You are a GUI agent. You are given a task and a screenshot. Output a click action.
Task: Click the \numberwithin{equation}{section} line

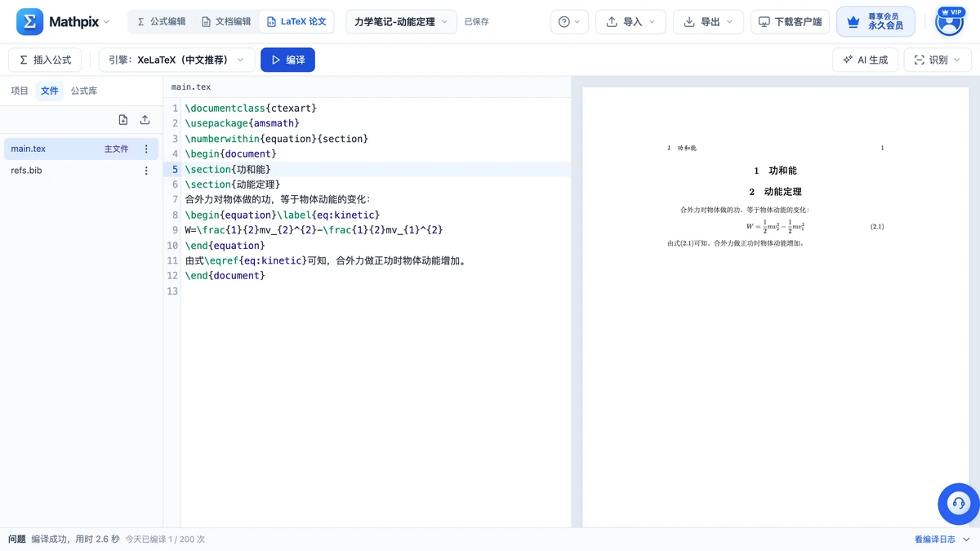(x=277, y=139)
